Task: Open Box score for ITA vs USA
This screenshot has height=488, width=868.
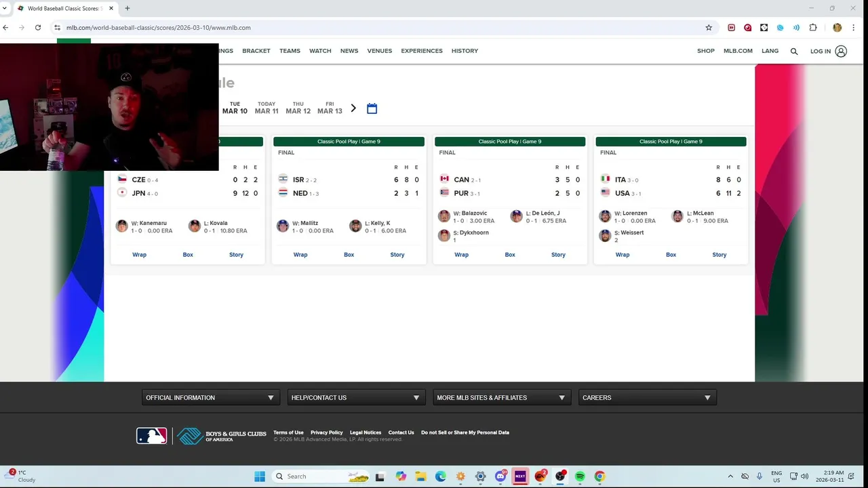Action: (671, 255)
